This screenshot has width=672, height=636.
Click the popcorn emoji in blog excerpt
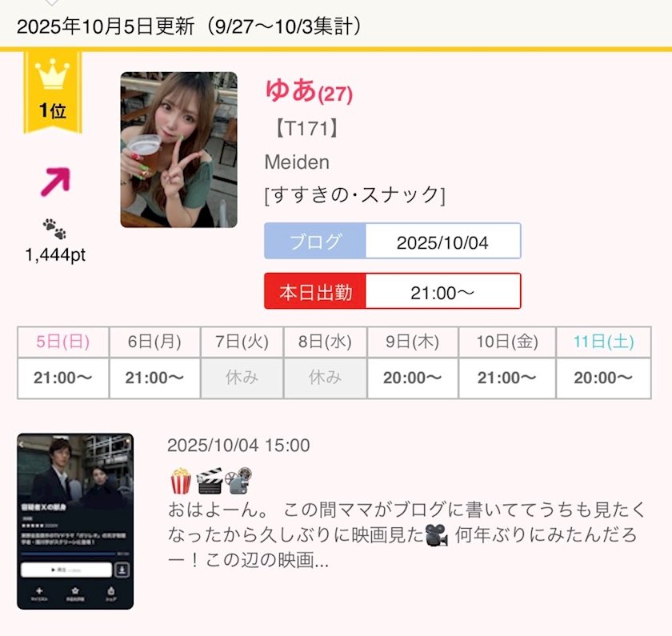pyautogui.click(x=181, y=482)
